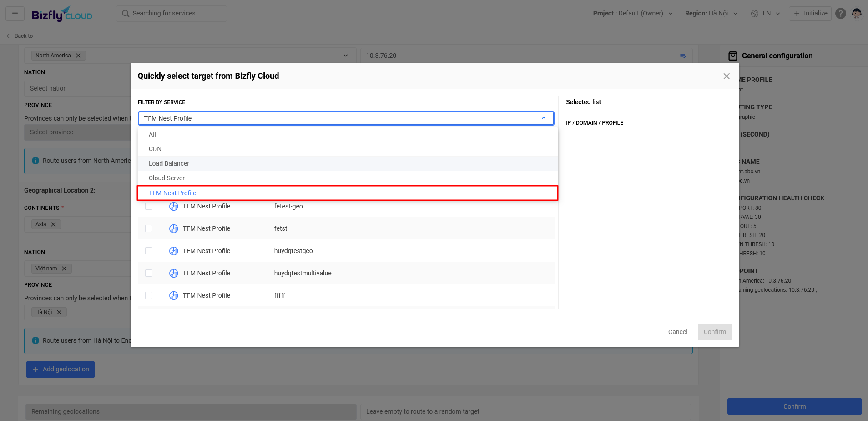Click the Initialize button

810,14
